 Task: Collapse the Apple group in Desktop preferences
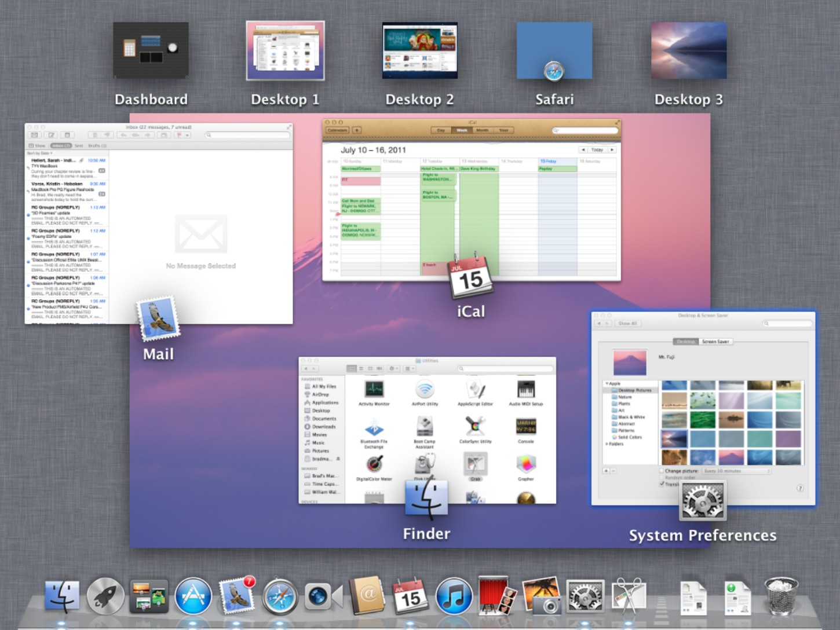[607, 383]
